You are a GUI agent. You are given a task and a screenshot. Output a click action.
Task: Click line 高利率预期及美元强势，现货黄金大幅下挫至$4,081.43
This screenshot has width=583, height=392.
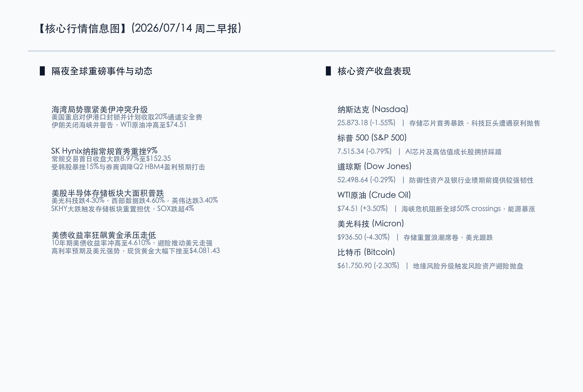[x=136, y=251]
